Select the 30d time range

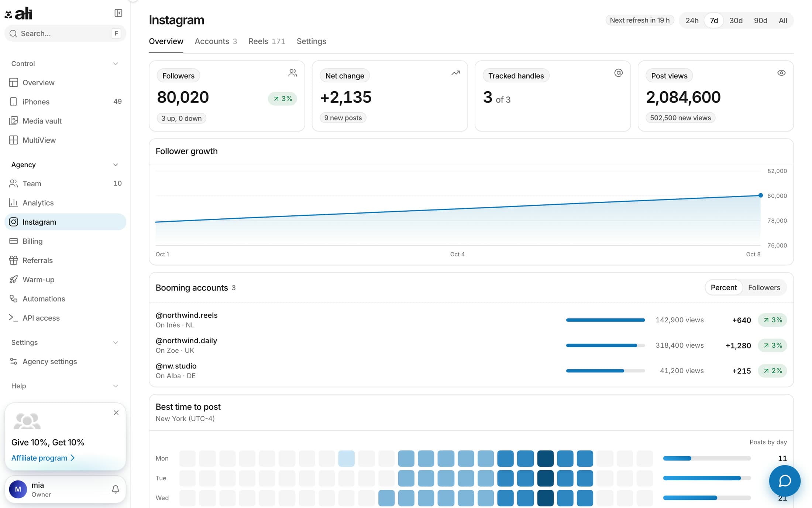point(736,20)
